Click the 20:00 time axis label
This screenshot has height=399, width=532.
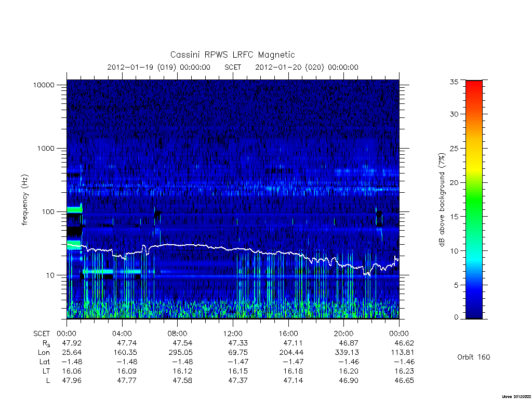click(x=344, y=334)
